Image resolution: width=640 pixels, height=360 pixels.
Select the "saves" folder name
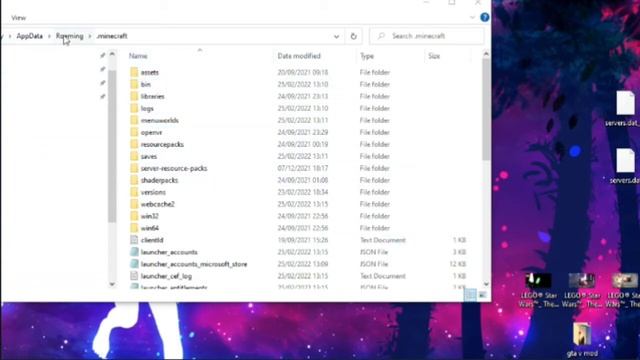[x=149, y=156]
